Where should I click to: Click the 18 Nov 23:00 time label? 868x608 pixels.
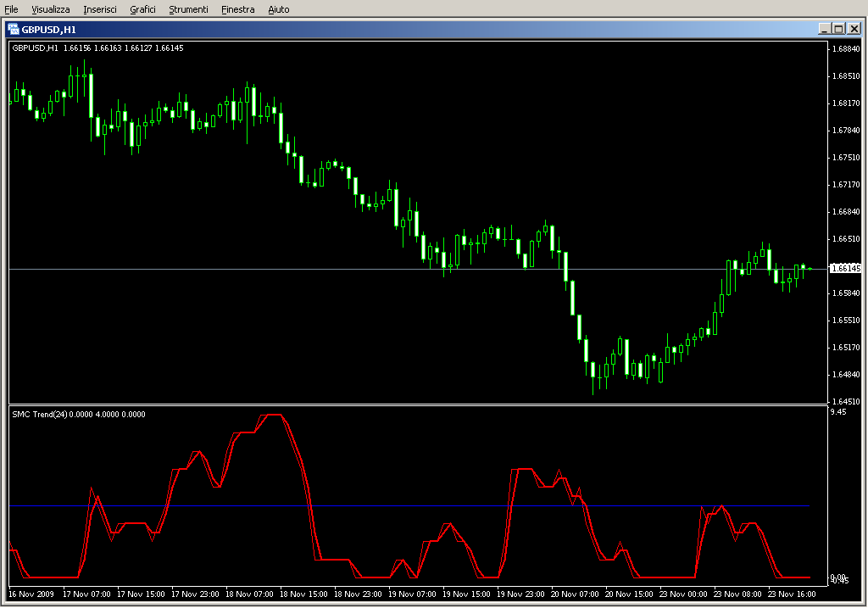(x=358, y=594)
